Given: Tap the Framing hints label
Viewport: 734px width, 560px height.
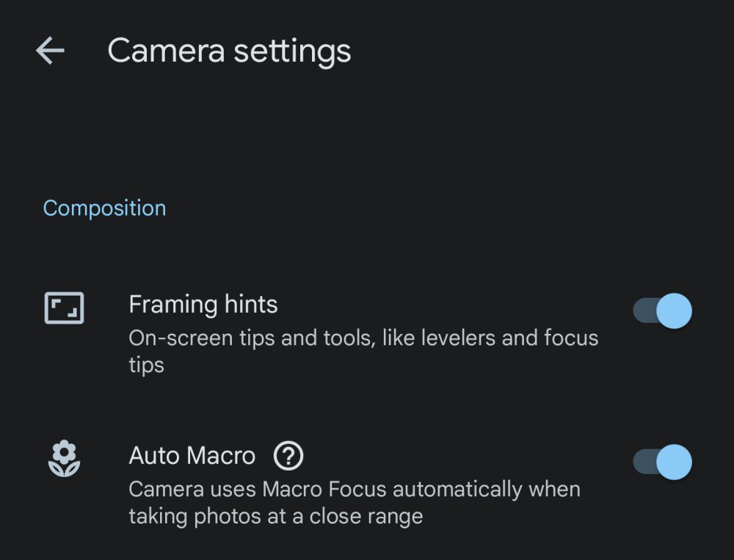Looking at the screenshot, I should [x=203, y=304].
